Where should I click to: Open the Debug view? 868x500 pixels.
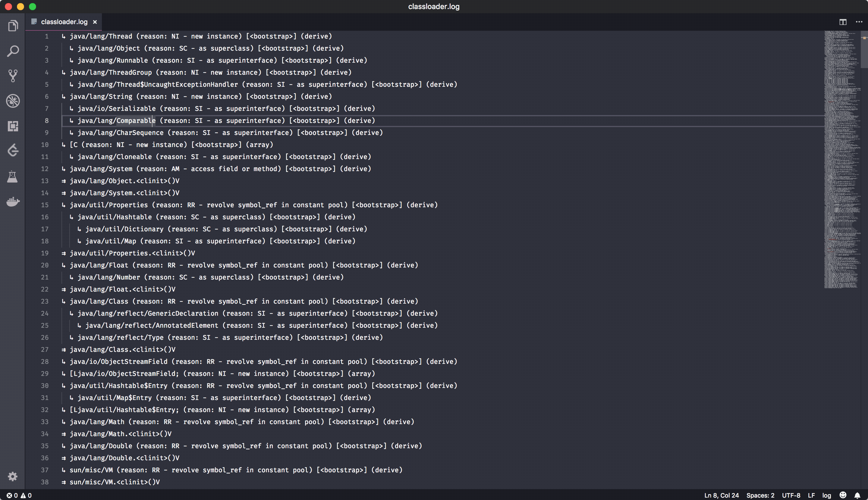point(13,101)
